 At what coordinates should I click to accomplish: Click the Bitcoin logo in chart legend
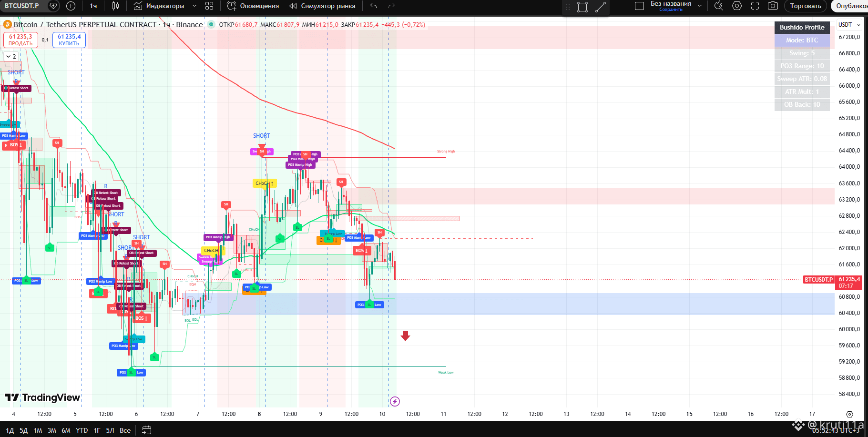(x=7, y=25)
